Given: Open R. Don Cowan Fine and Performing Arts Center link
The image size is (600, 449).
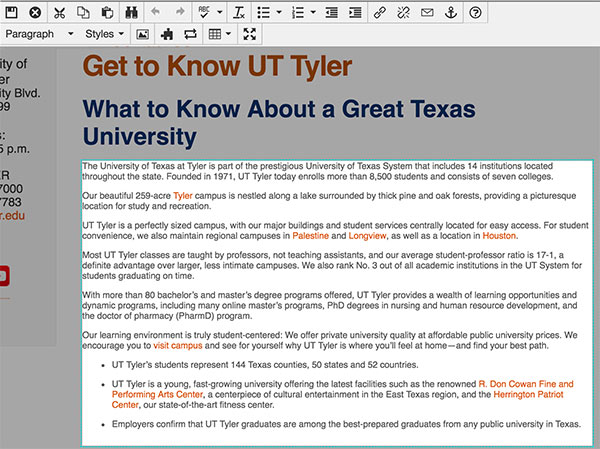Looking at the screenshot, I should point(342,389).
